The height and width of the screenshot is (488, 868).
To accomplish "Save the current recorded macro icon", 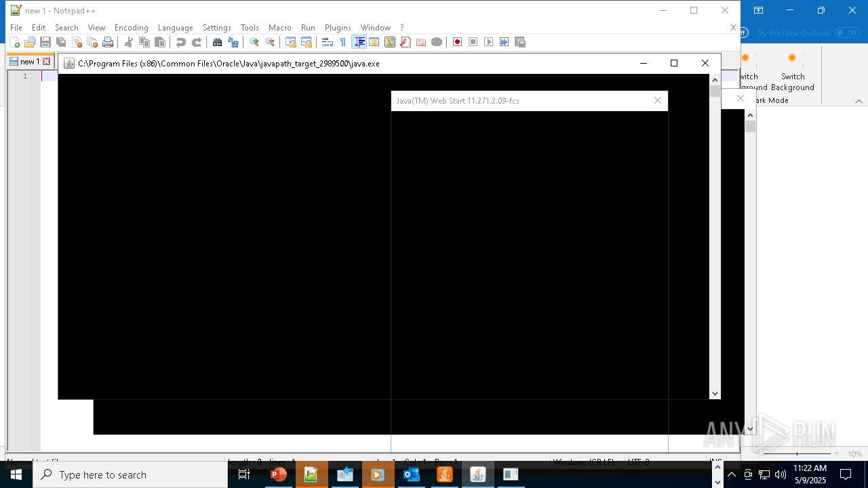I will coord(520,42).
